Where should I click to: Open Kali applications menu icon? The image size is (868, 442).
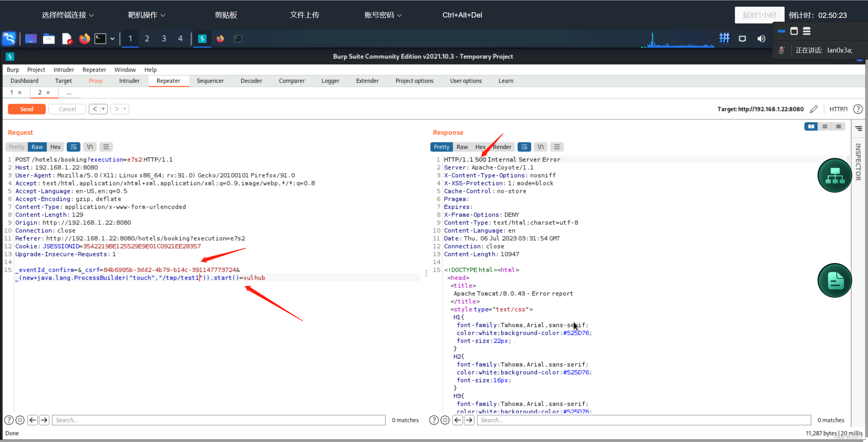tap(9, 39)
